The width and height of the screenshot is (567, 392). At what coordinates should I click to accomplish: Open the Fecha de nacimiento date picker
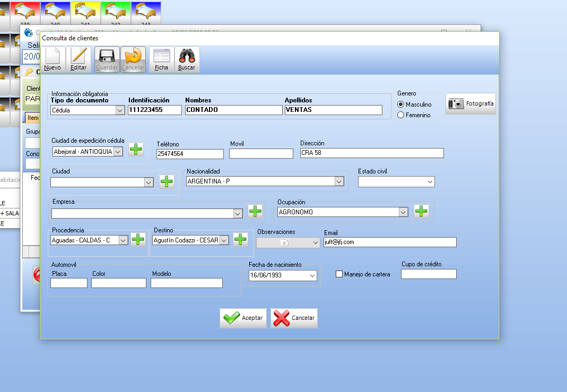(x=312, y=276)
